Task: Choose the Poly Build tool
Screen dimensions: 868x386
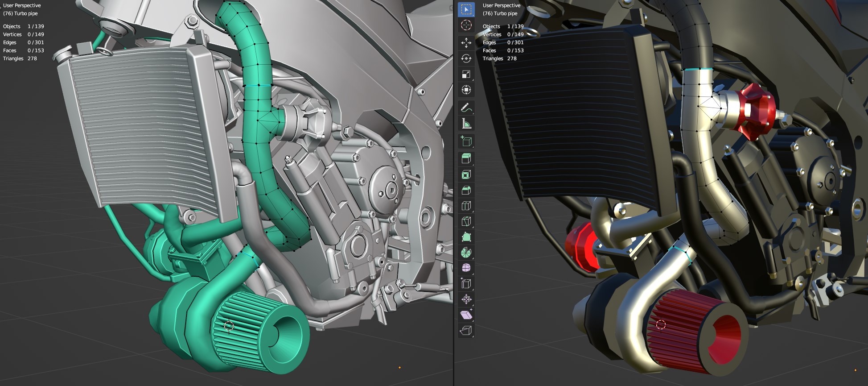Action: [466, 237]
